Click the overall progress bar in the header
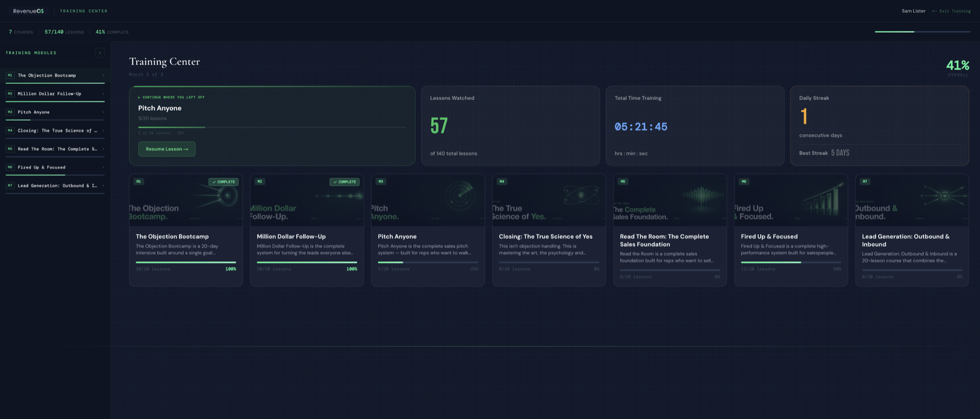 click(x=923, y=32)
